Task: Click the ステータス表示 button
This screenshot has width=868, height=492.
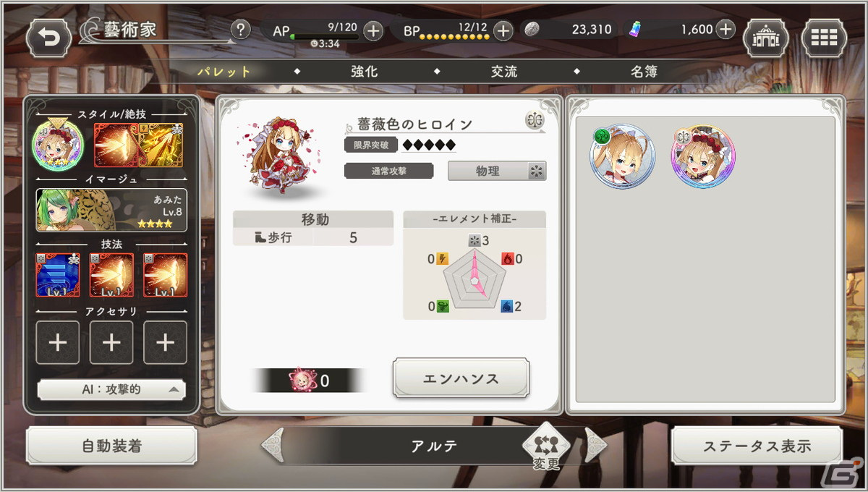Action: point(757,446)
